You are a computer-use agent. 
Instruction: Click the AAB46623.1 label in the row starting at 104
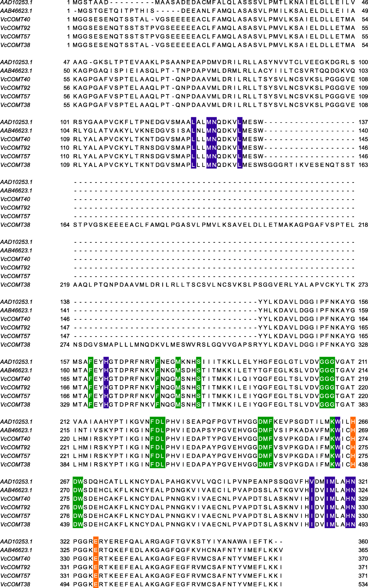click(x=16, y=131)
